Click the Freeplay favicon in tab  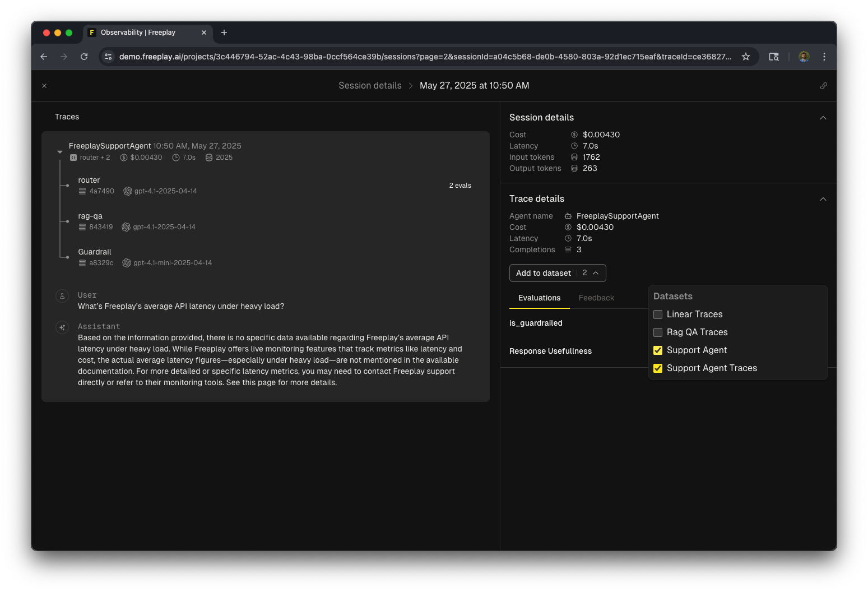coord(92,33)
